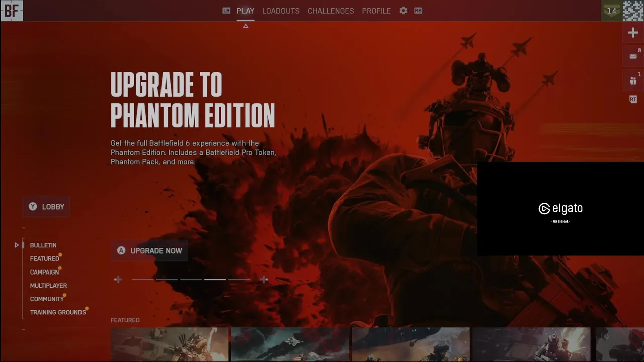Open the first featured thumbnail

(170, 344)
